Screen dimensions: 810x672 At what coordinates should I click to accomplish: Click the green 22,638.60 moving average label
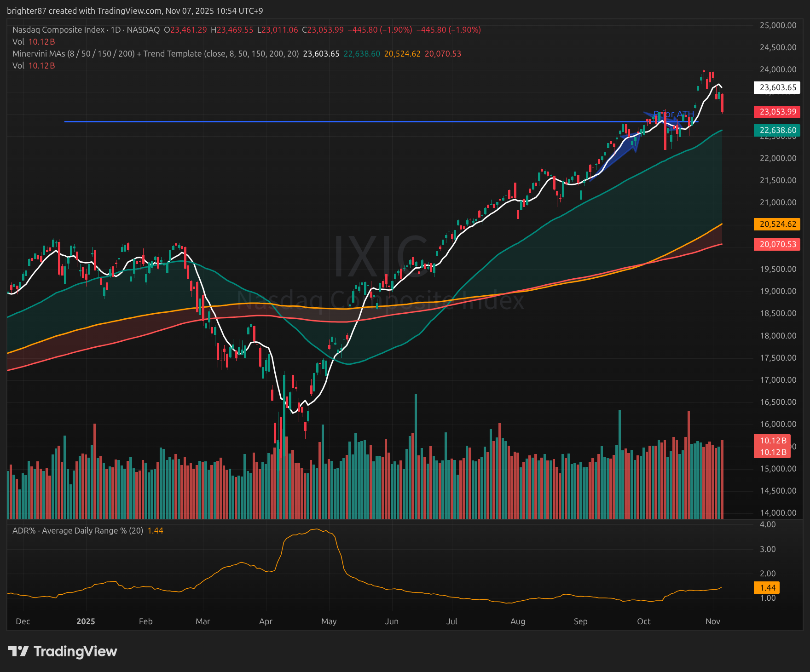coord(777,130)
